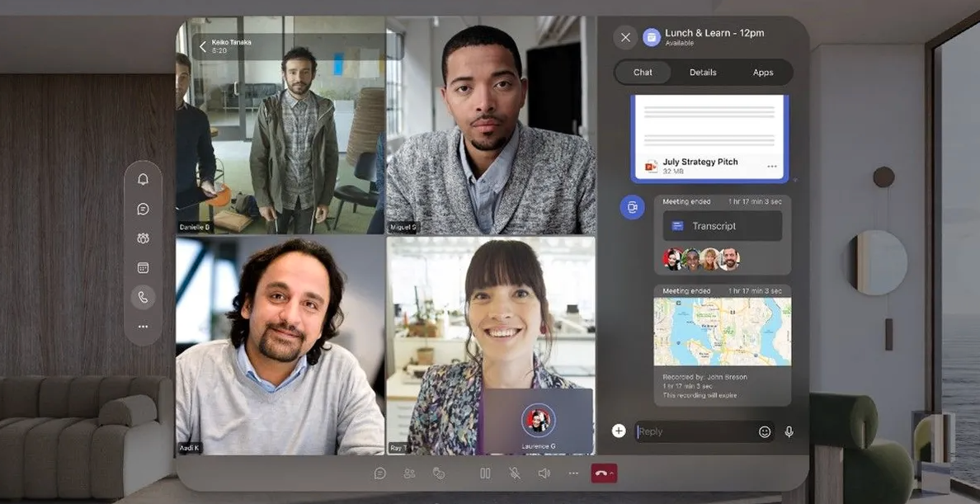Screen dimensions: 980x504
Task: Show more apps in left sidebar
Action: [x=143, y=327]
